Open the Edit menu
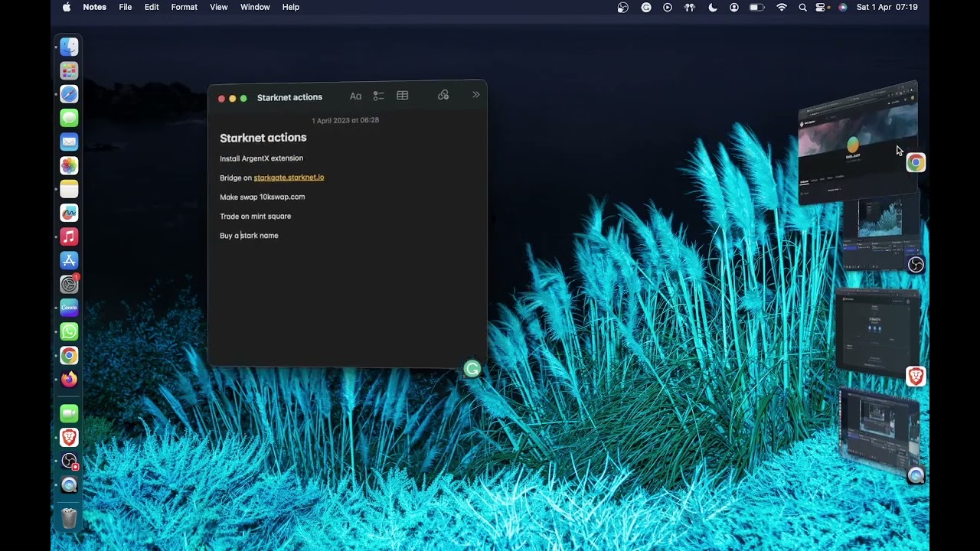 [152, 7]
